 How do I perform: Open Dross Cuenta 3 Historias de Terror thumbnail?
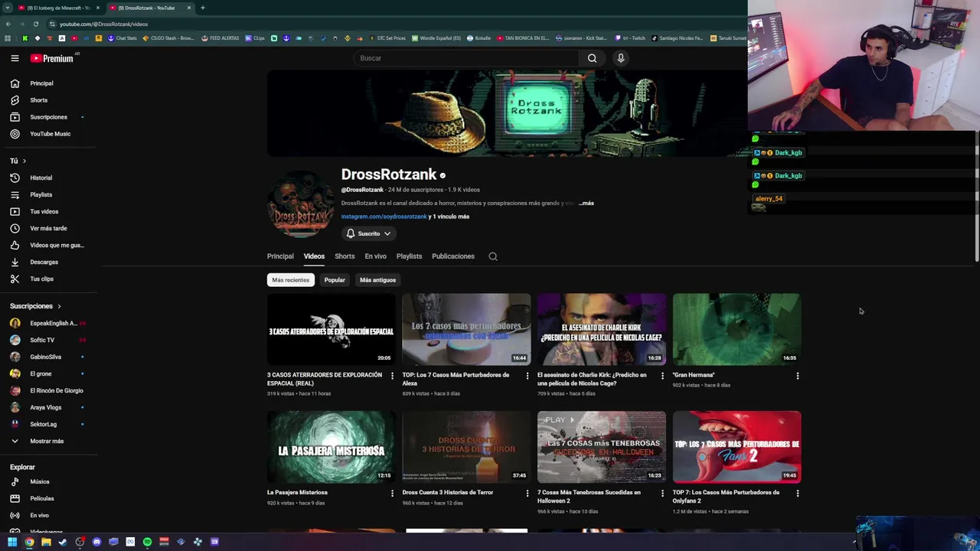(x=466, y=447)
